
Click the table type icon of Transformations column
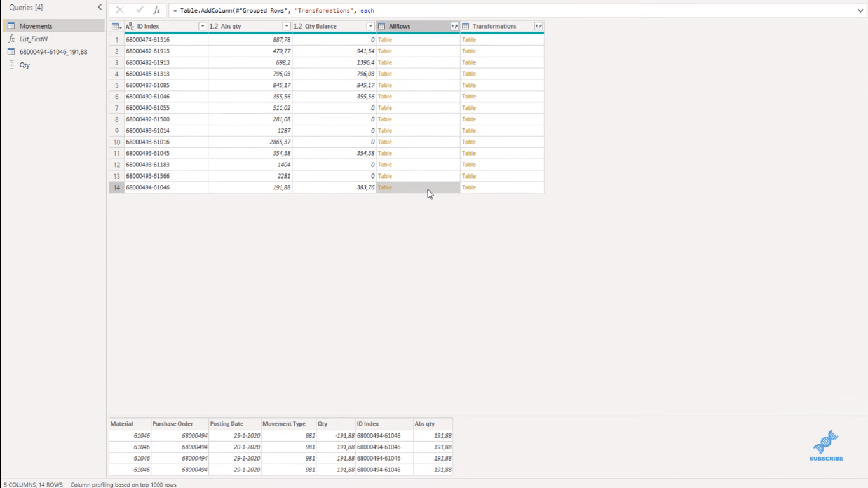(466, 26)
